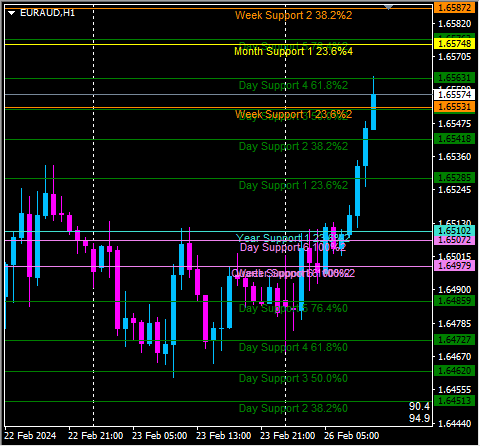
Task: Click the 'Day Support 4 61.8%2' label
Action: tap(293, 85)
